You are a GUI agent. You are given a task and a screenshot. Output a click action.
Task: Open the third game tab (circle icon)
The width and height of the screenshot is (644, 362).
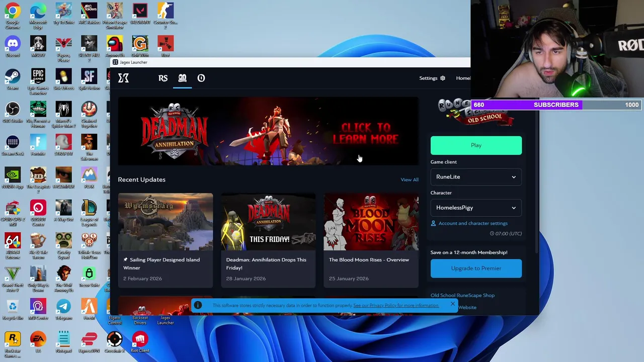pos(201,78)
